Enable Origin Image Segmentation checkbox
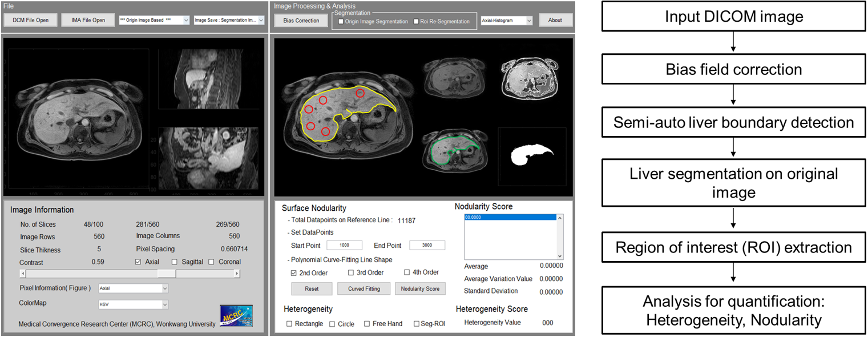This screenshot has width=868, height=337. click(341, 22)
